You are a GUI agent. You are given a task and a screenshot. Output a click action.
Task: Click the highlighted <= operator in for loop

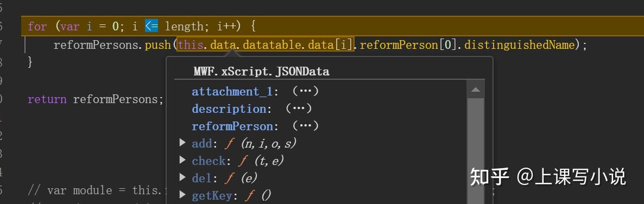click(151, 27)
